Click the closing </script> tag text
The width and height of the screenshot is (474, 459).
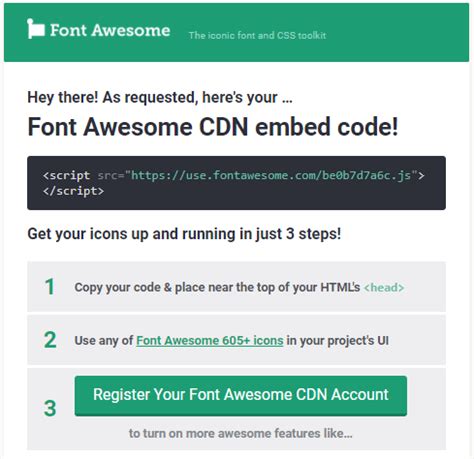[x=73, y=191]
